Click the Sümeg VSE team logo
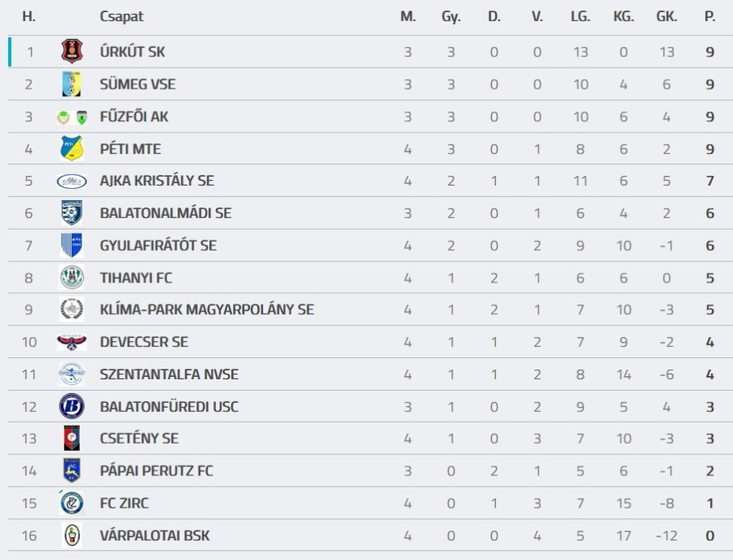Viewport: 733px width, 560px height. [x=72, y=84]
